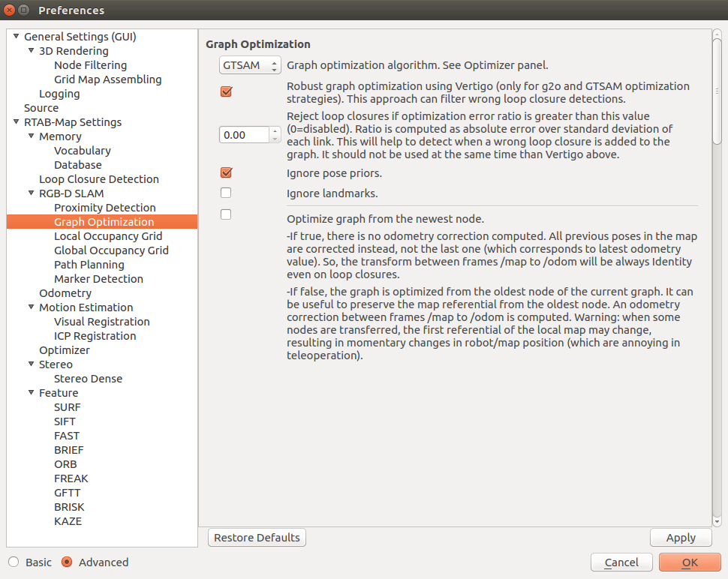Screen dimensions: 728x579
Task: Disable the Ignore pose priors checkbox
Action: pos(226,173)
